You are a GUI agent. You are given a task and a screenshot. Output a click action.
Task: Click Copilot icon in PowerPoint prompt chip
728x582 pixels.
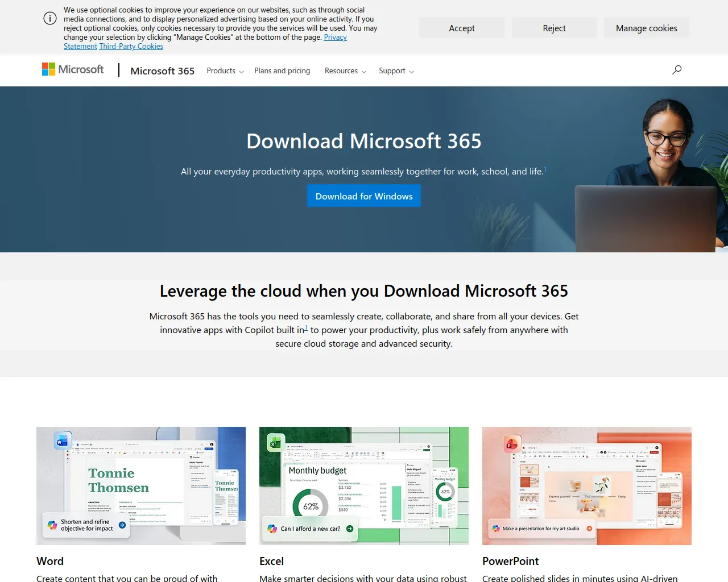point(496,529)
